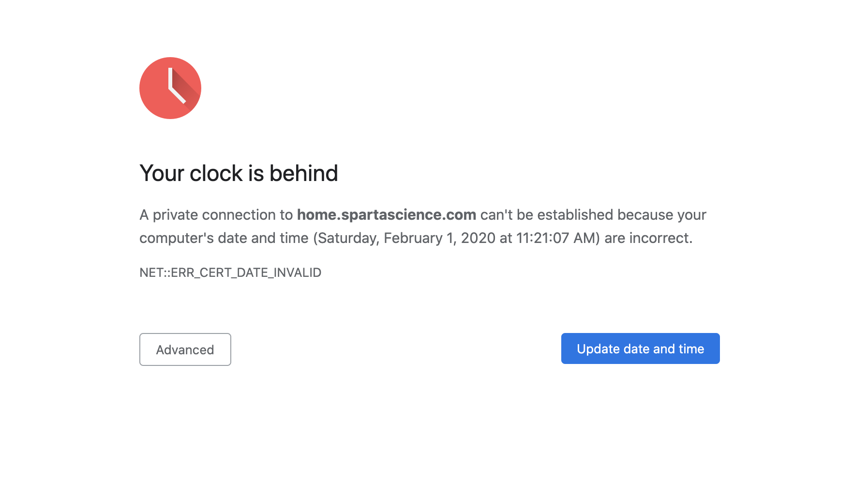Image resolution: width=868 pixels, height=484 pixels.
Task: Click the bold home.spartascience.com domain text
Action: coord(387,214)
